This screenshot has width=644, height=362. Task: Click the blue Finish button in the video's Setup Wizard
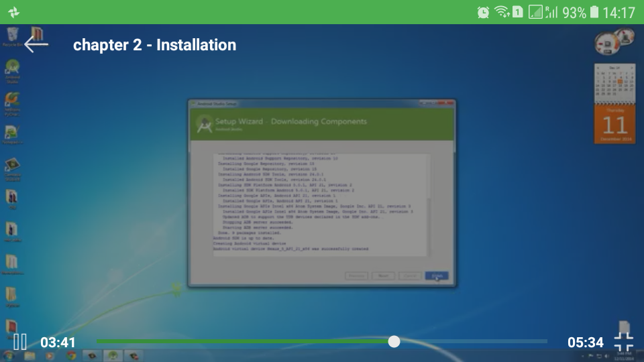pyautogui.click(x=437, y=276)
